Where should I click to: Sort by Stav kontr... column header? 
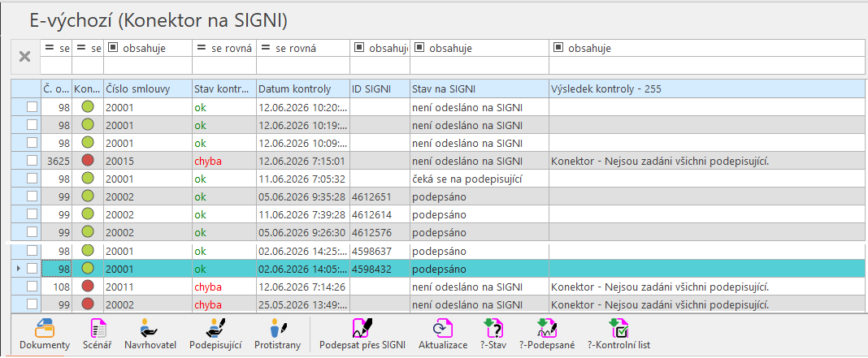coord(224,88)
